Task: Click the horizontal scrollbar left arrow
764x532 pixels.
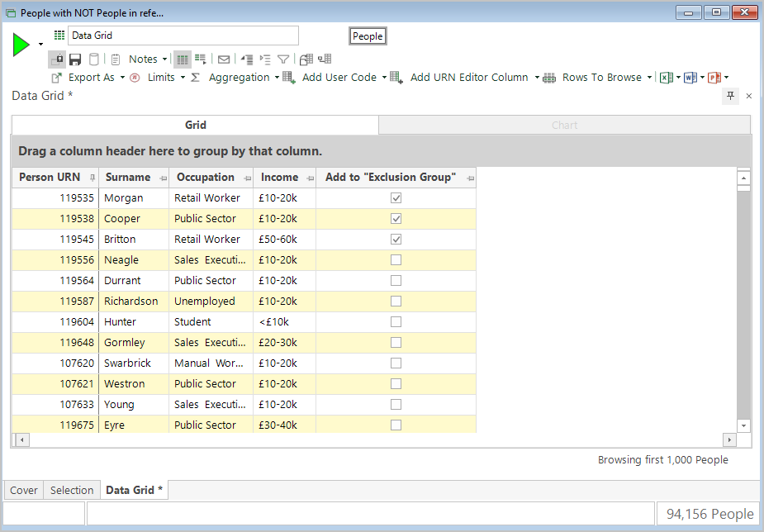Action: click(22, 440)
